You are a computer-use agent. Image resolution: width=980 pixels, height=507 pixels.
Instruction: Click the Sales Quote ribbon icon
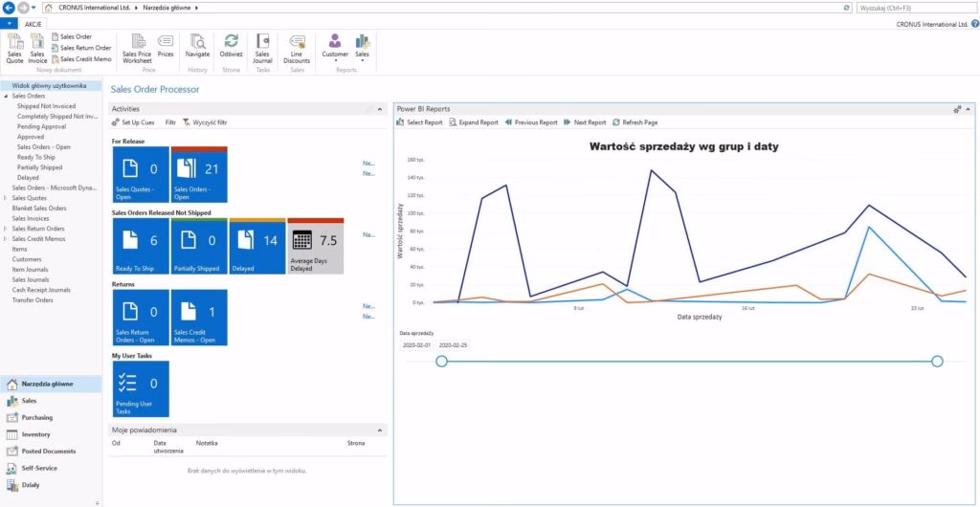coord(14,47)
